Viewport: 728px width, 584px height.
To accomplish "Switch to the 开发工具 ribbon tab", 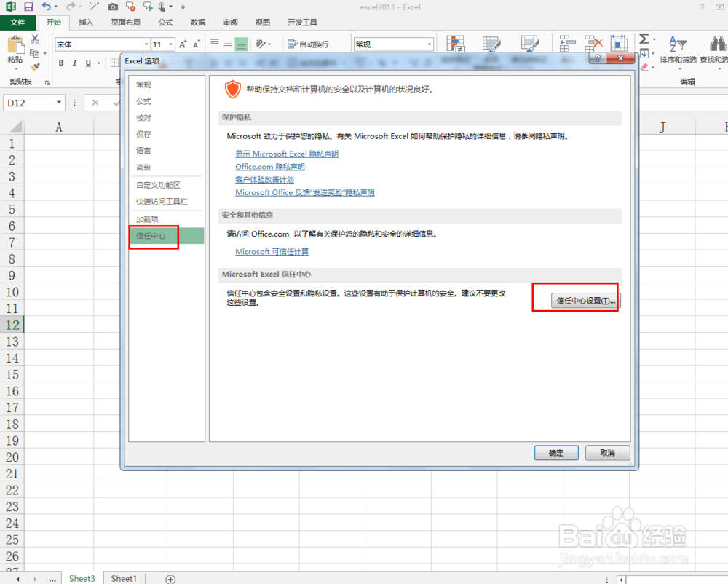I will coord(302,22).
